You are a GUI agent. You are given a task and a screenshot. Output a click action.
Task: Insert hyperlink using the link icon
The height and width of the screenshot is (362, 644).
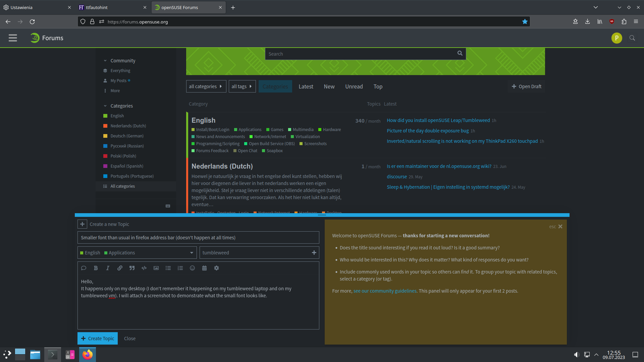[120, 268]
